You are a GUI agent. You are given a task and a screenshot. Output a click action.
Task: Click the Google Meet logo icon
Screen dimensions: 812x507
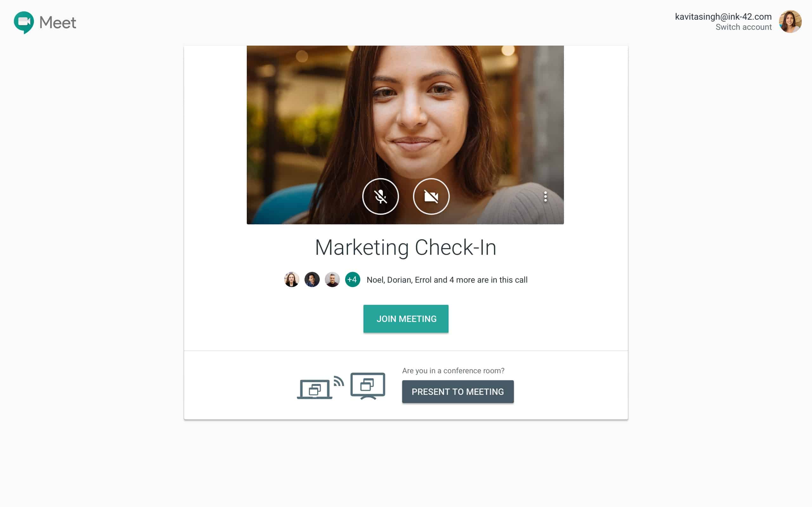tap(23, 22)
